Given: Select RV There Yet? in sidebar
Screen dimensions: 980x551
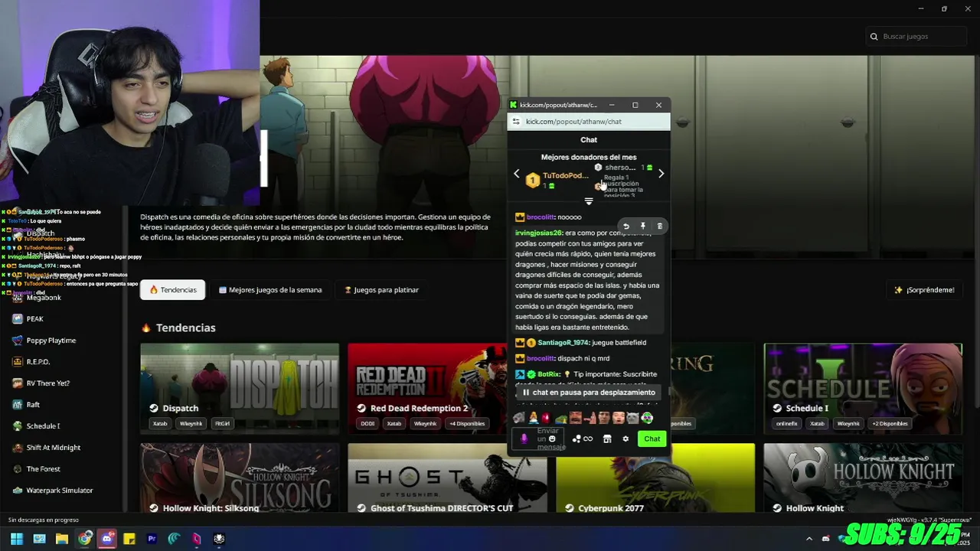Looking at the screenshot, I should pyautogui.click(x=47, y=383).
